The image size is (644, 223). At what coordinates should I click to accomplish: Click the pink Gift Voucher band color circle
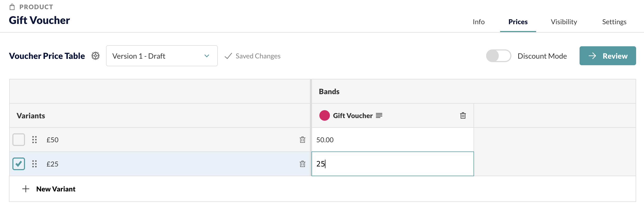click(325, 115)
